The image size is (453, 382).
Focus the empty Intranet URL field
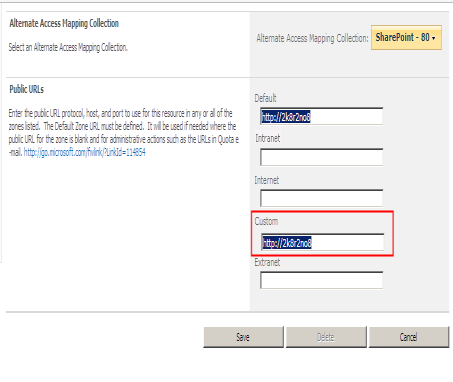point(321,157)
